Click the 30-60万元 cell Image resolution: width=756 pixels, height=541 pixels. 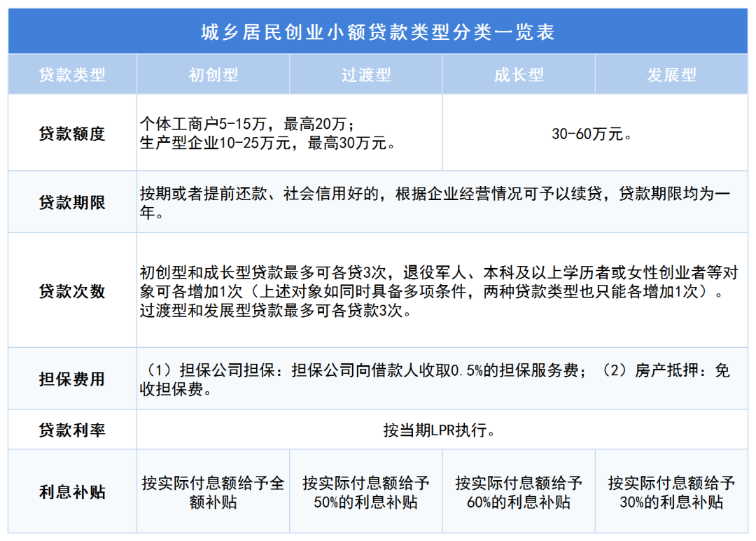coord(596,132)
